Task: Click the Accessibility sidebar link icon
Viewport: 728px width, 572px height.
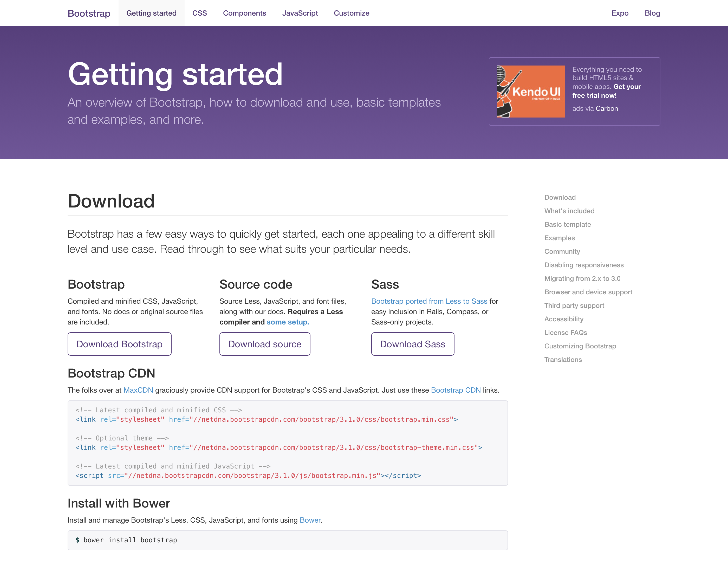Action: 563,319
